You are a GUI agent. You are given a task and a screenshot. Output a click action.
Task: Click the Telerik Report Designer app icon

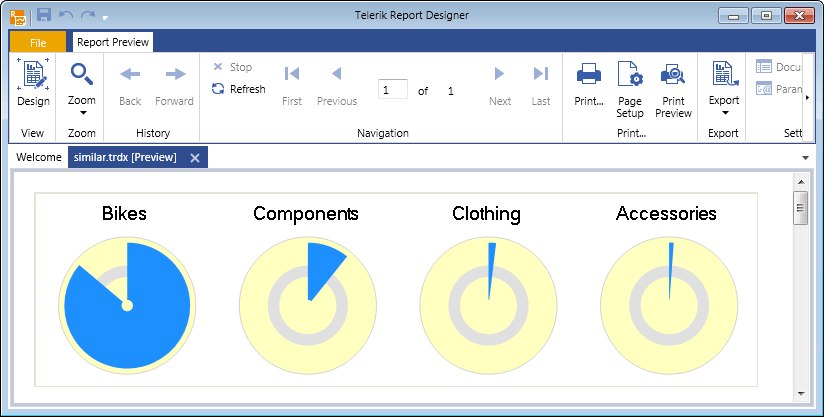point(17,17)
